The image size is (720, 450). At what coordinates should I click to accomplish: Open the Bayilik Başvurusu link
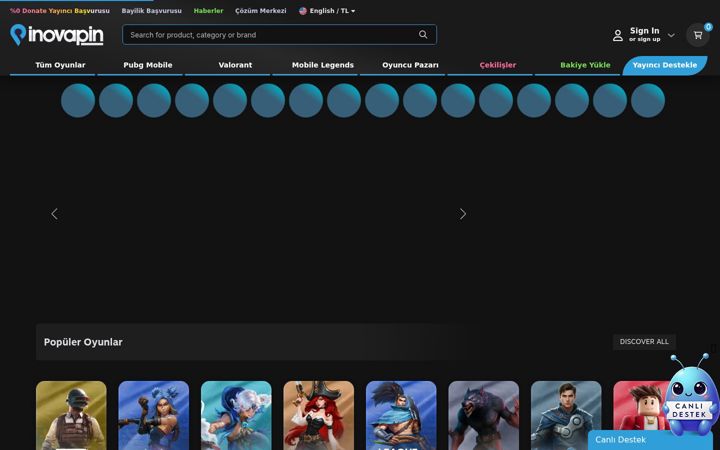coord(152,11)
